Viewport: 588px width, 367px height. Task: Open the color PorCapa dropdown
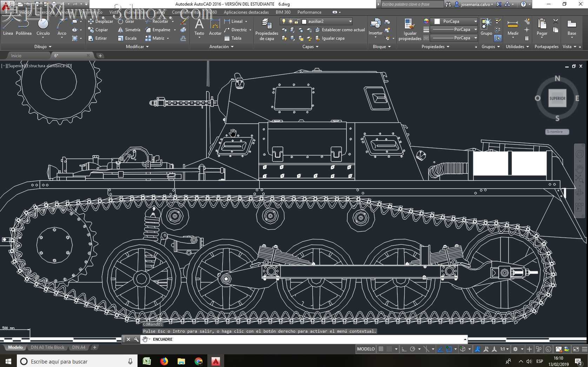tap(475, 21)
